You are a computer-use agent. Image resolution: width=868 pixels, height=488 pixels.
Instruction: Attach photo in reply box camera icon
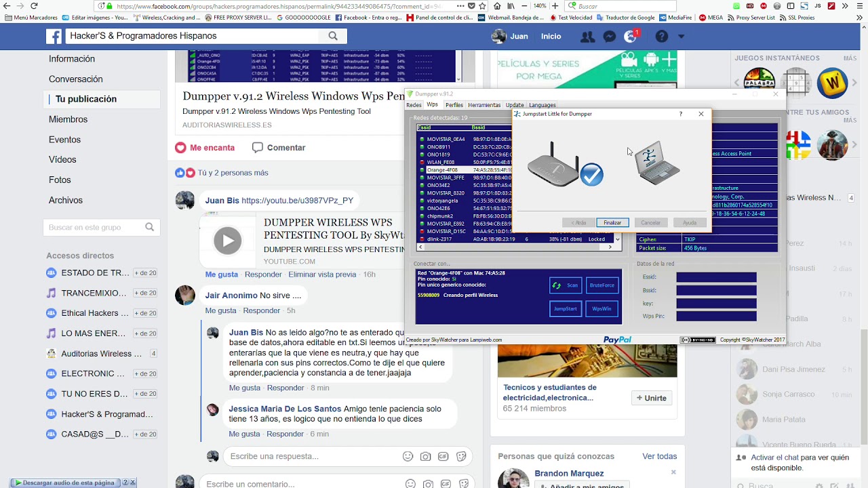tap(426, 456)
